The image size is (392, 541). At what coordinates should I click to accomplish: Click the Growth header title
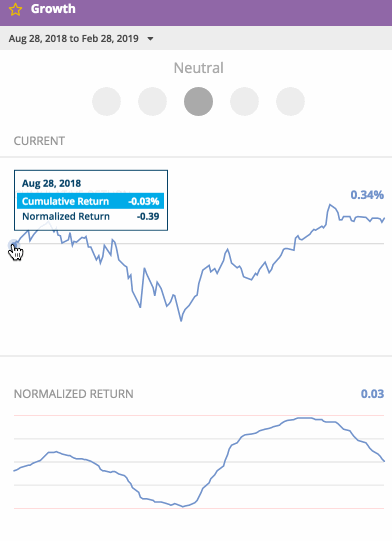pos(53,9)
